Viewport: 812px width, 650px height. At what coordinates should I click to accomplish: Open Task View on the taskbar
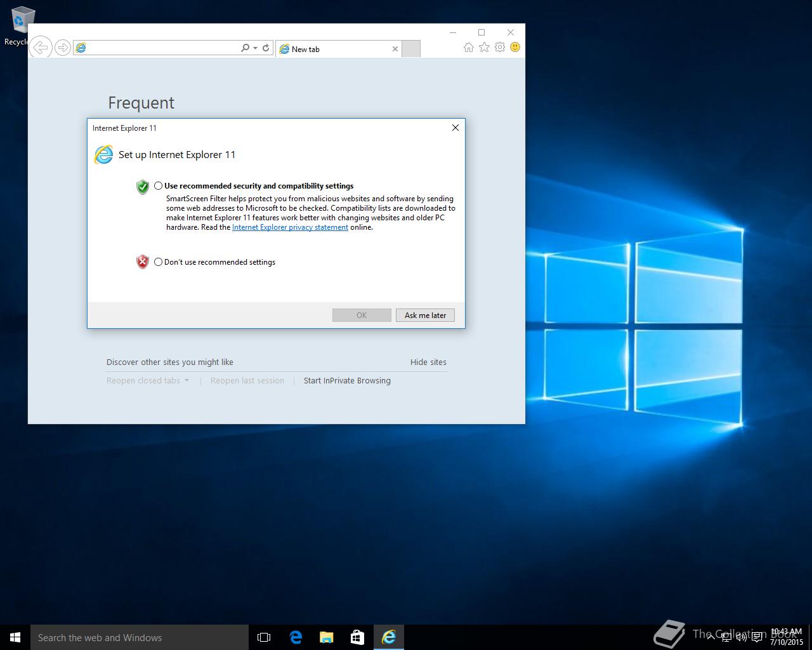tap(264, 637)
